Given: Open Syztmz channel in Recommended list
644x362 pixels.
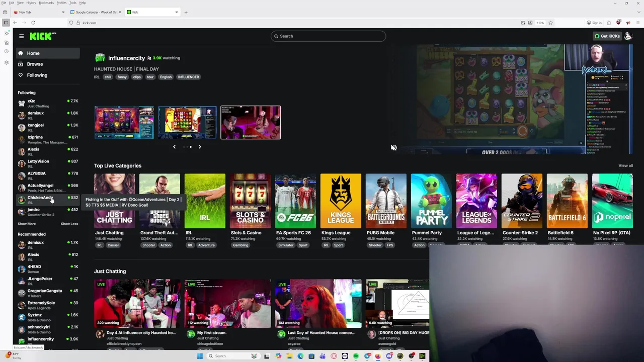Looking at the screenshot, I should coord(47,317).
